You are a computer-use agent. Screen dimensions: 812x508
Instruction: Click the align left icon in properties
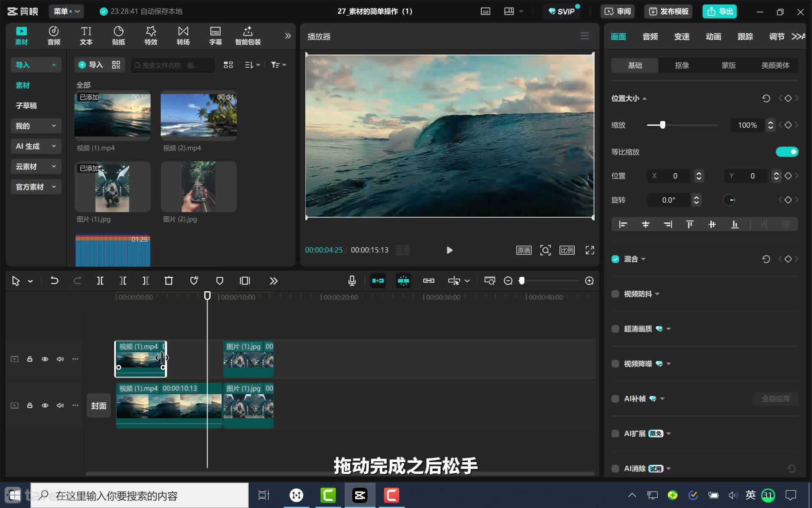click(623, 224)
